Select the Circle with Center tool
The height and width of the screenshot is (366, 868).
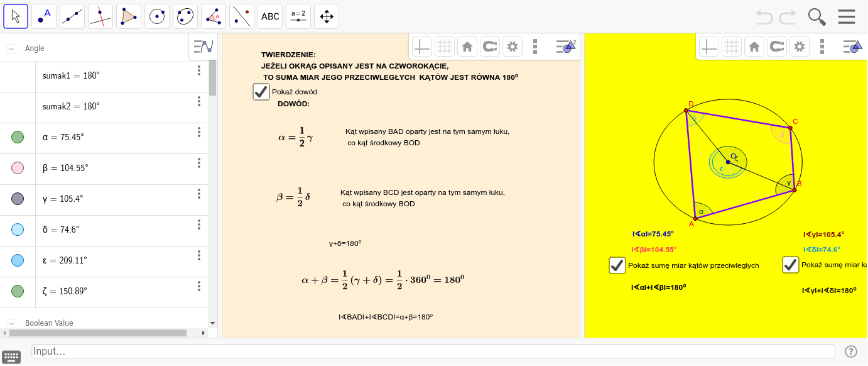point(157,16)
